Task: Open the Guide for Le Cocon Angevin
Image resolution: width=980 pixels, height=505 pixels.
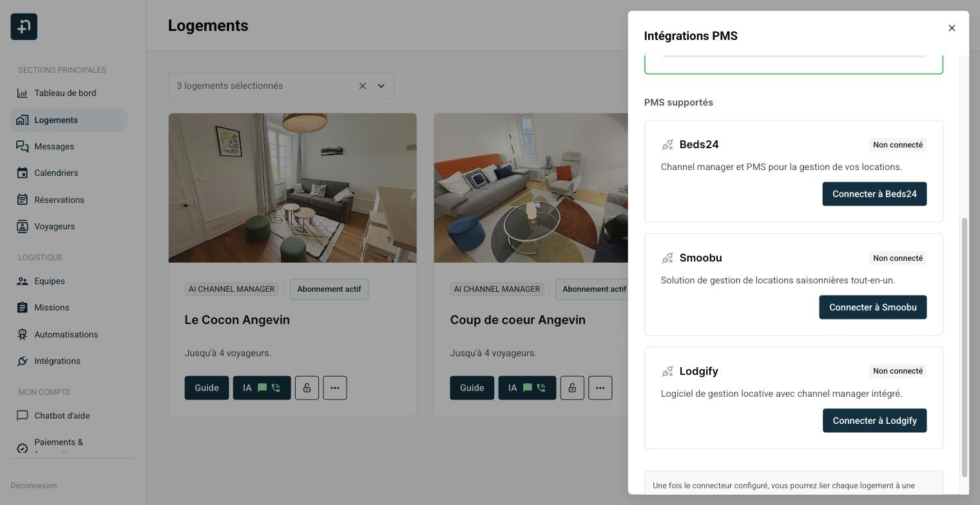Action: tap(207, 388)
